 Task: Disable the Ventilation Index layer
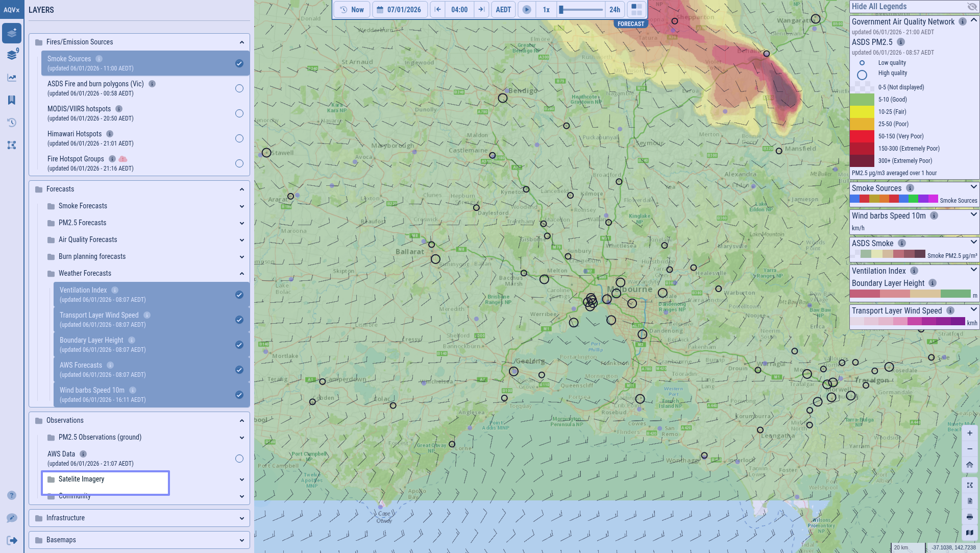(x=239, y=295)
